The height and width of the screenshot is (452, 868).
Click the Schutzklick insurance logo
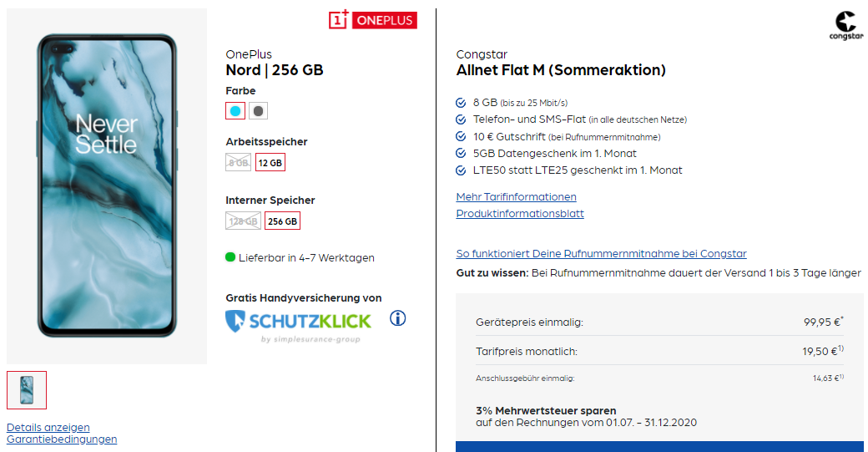click(299, 325)
